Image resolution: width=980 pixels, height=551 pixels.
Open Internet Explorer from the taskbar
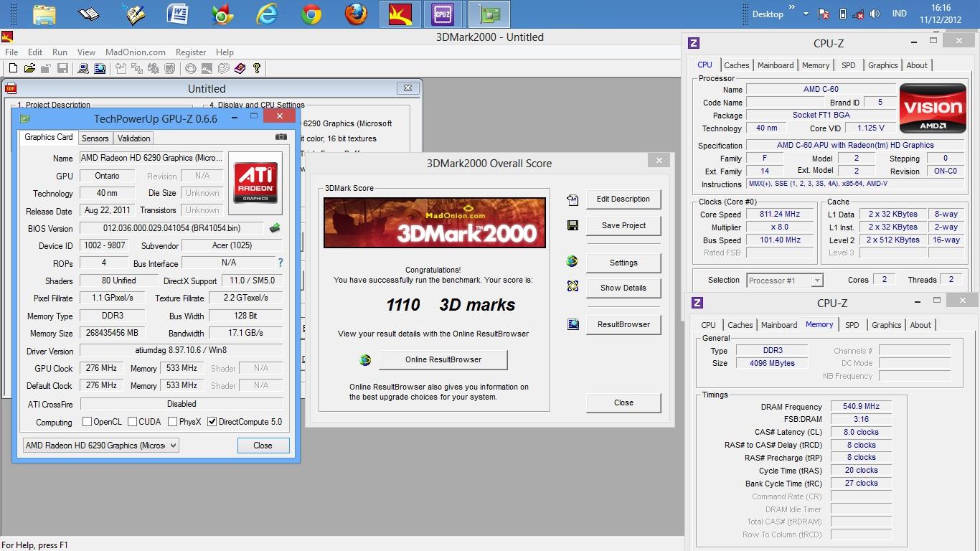point(267,14)
